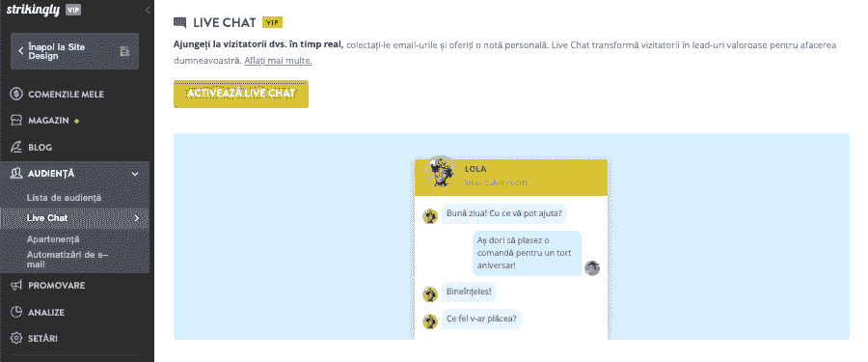Click the Live Chat header icon
The height and width of the screenshot is (362, 868).
(179, 23)
